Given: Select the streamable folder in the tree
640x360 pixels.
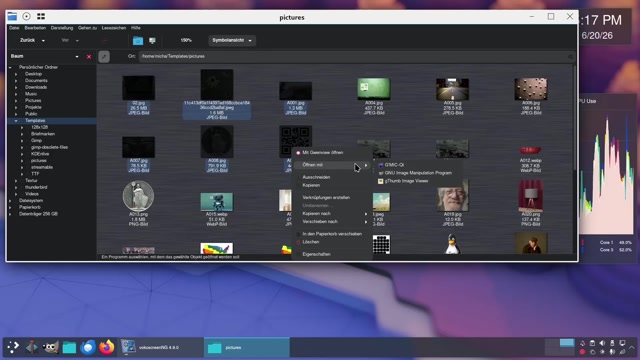Looking at the screenshot, I should click(42, 167).
